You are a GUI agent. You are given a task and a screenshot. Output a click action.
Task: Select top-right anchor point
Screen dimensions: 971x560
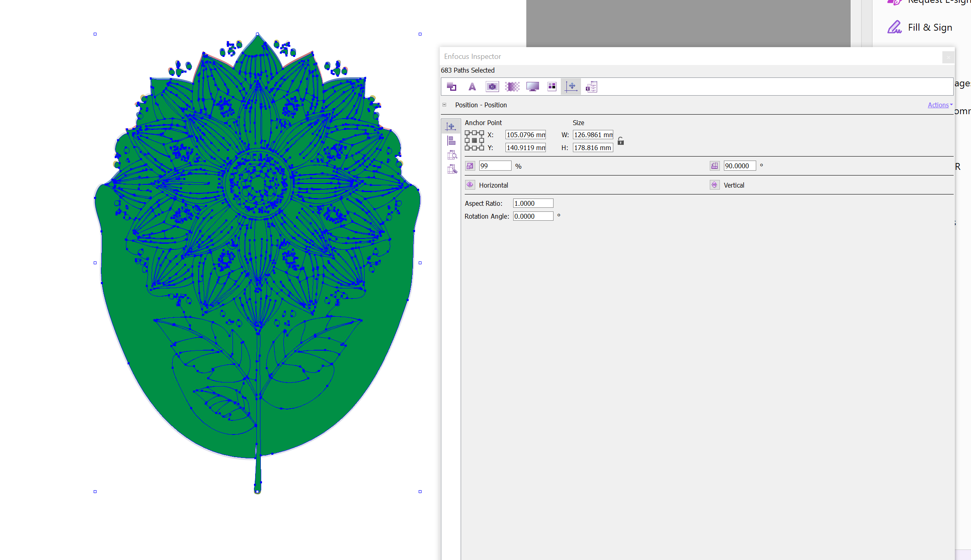(x=482, y=133)
